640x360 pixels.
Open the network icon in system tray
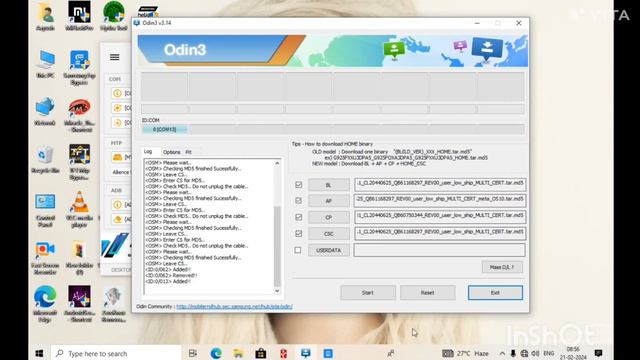point(524,353)
